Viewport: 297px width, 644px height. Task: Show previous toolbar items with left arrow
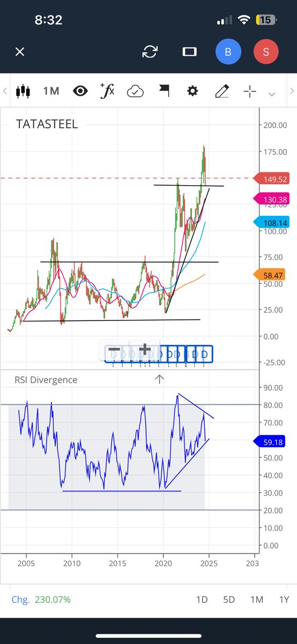(5, 91)
